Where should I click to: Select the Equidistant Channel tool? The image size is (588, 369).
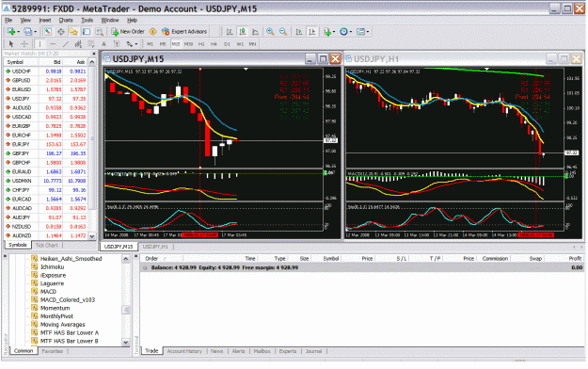78,44
